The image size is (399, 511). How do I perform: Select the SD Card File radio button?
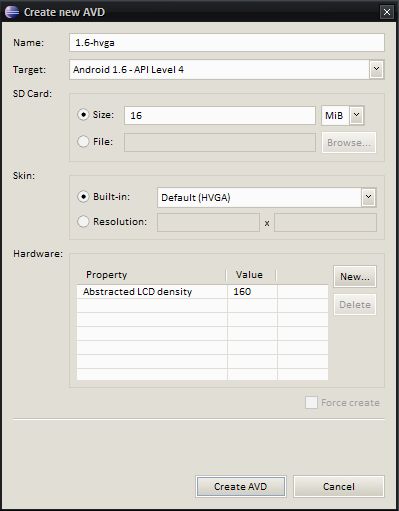click(x=83, y=142)
